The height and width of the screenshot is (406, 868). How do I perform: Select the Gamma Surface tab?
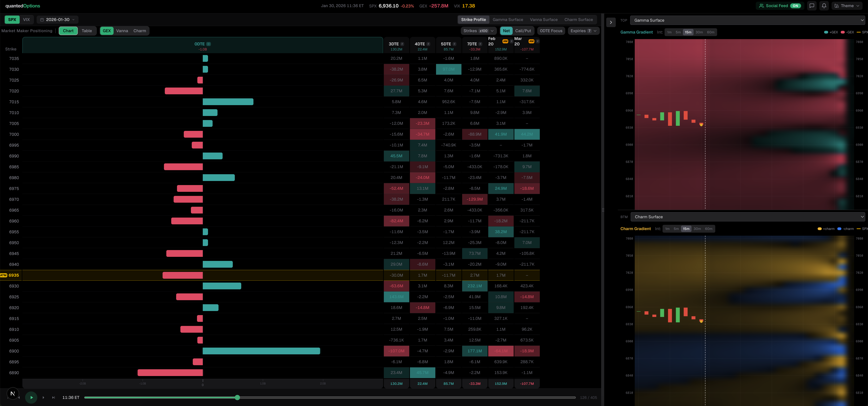pyautogui.click(x=508, y=19)
